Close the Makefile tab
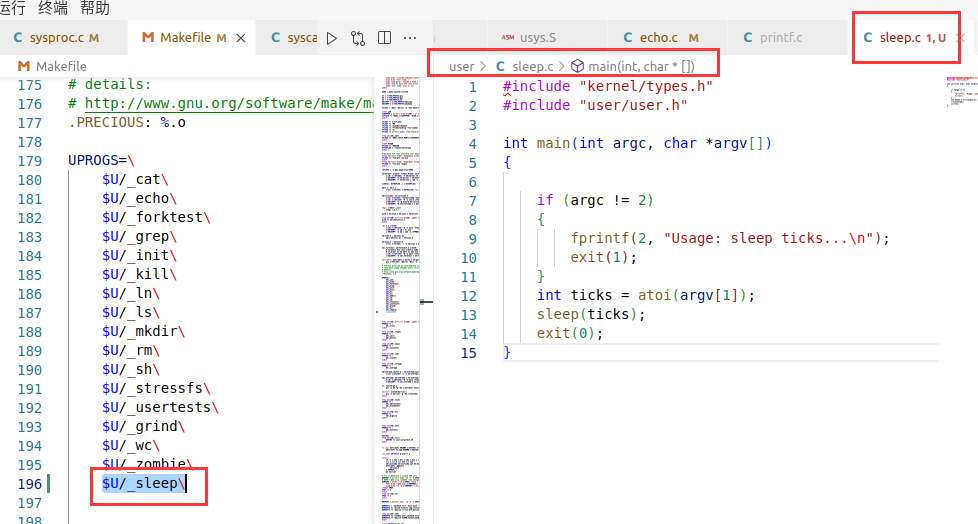This screenshot has height=524, width=978. [240, 38]
